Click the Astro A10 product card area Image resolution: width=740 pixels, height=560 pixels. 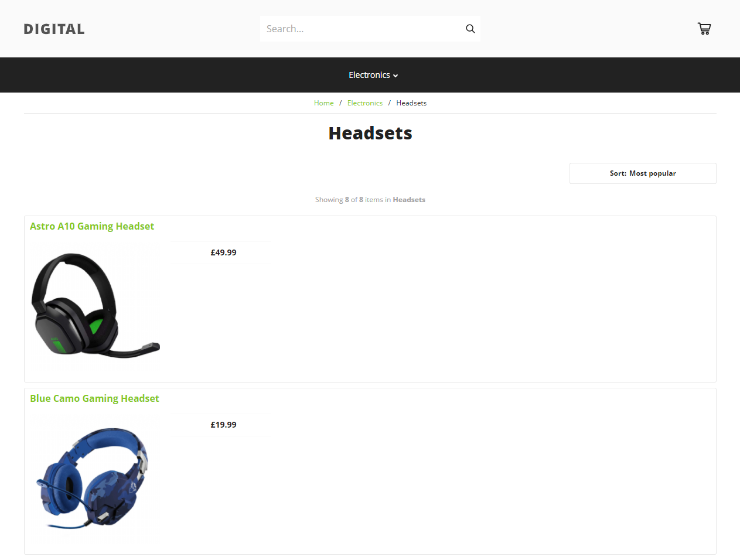(x=370, y=299)
